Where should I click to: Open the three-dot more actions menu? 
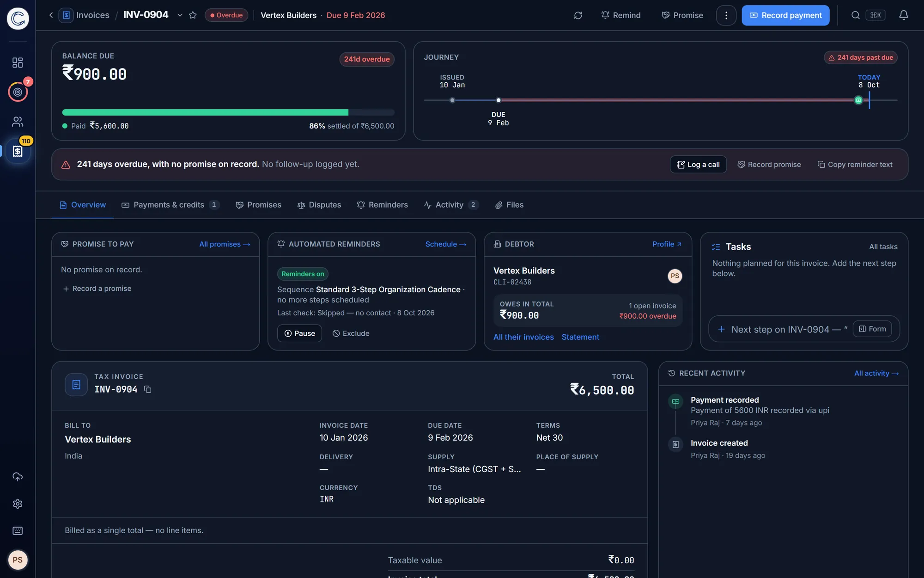pos(726,15)
